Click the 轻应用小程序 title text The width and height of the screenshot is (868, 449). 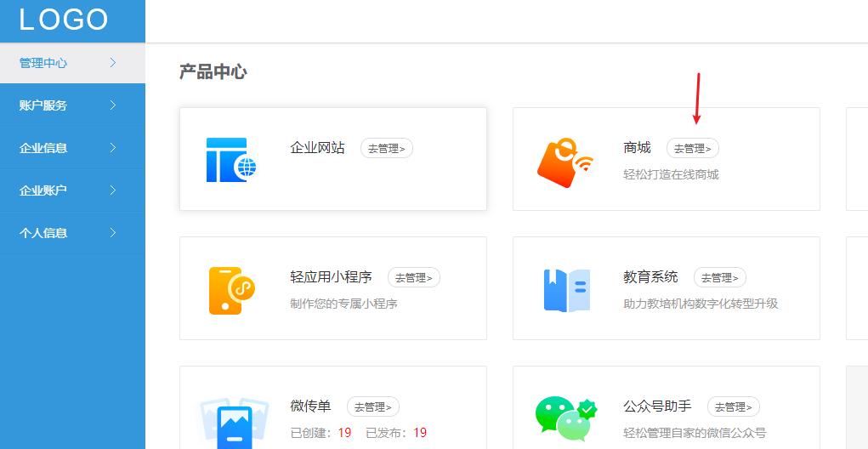pyautogui.click(x=331, y=277)
